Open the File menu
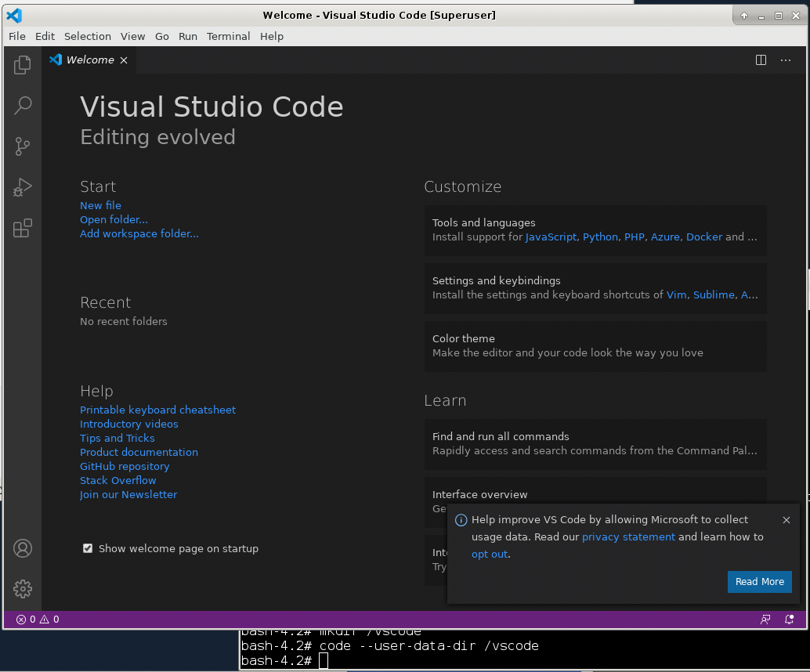This screenshot has height=672, width=810. (x=17, y=36)
